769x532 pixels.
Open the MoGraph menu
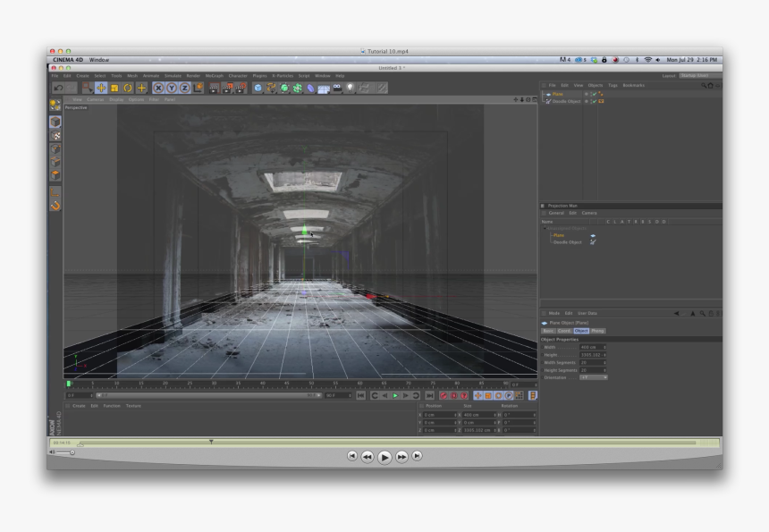click(215, 75)
